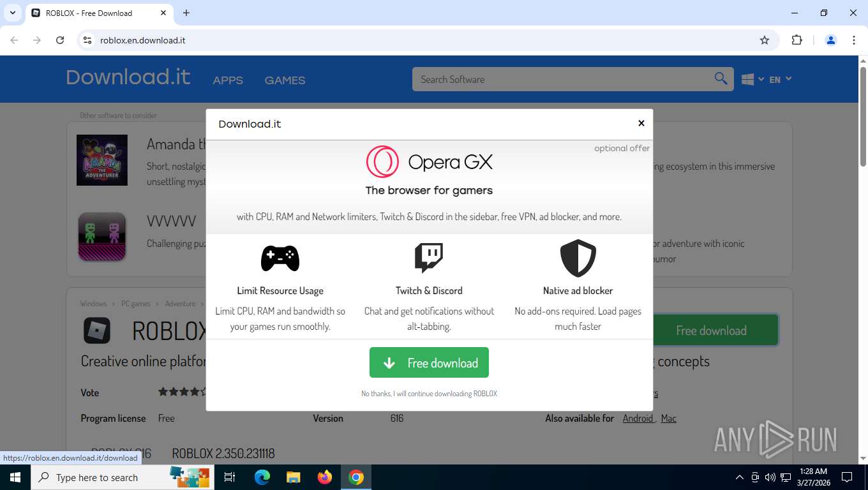Click the browser forward arrow
This screenshot has height=490, width=868.
pos(37,40)
